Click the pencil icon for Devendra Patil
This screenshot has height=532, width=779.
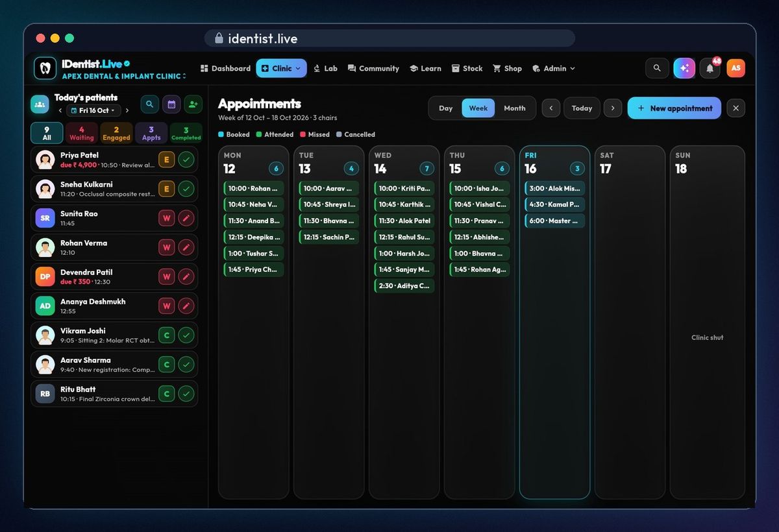coord(186,276)
